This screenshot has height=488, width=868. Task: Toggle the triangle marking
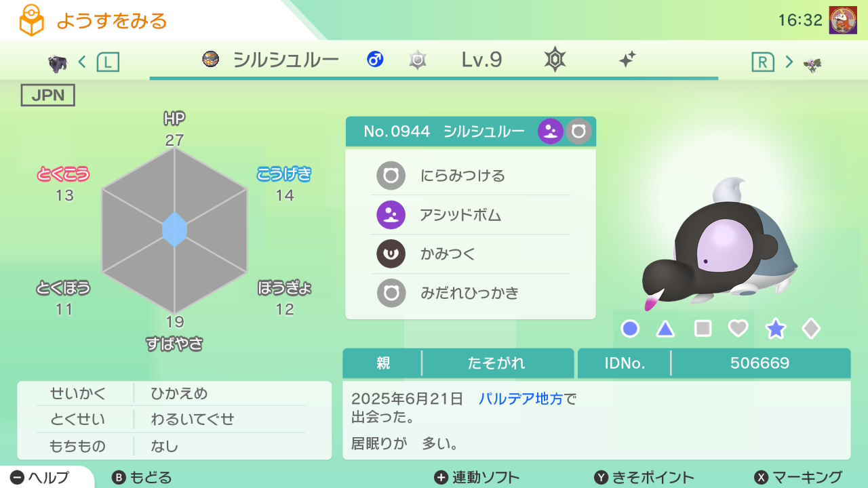point(665,329)
